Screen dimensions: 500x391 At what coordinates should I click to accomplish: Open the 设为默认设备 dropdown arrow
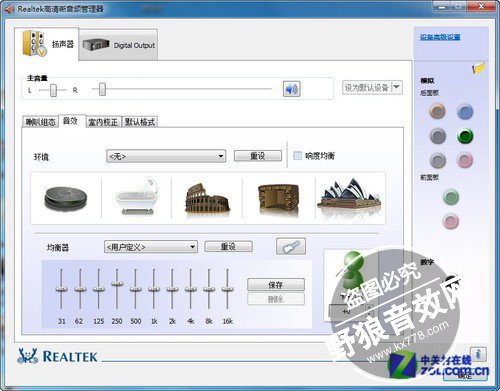[x=396, y=87]
